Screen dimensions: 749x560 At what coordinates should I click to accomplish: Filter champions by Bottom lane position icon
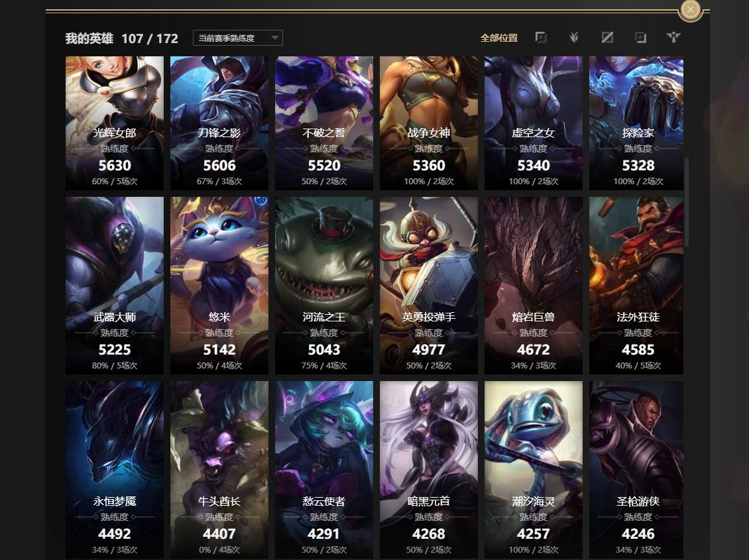tap(640, 37)
